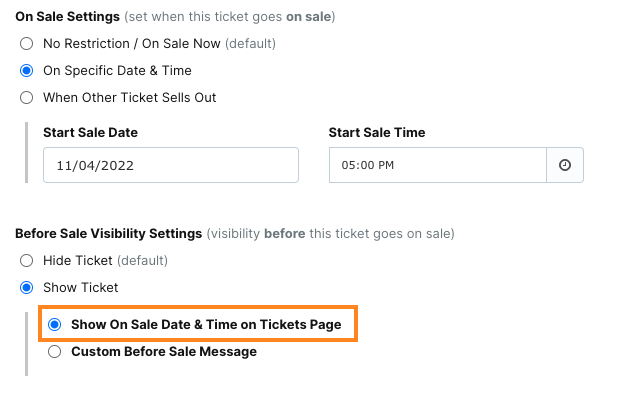
Task: Enable the Custom Before Sale Message radio
Action: click(x=54, y=351)
